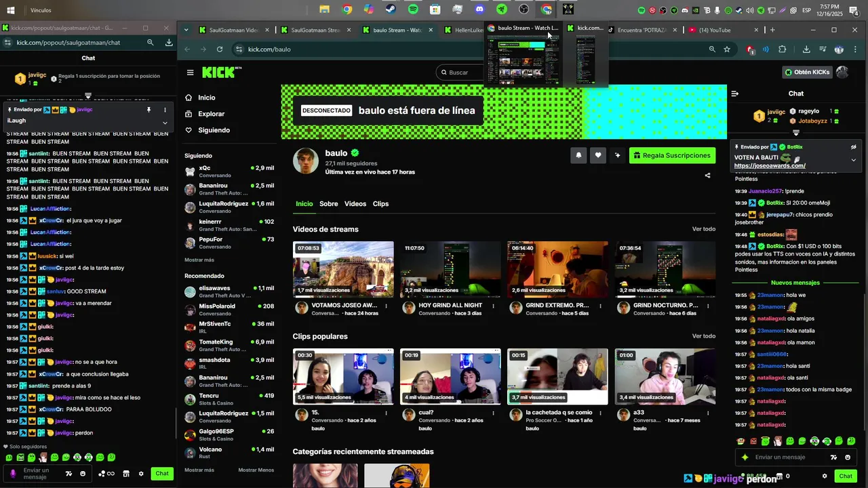Click Ver todo for Videos de streams
868x488 pixels.
click(x=704, y=229)
